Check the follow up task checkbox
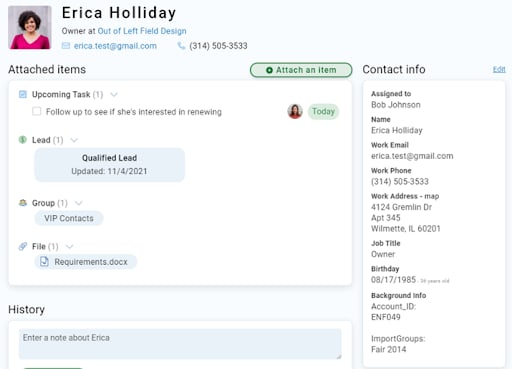Image resolution: width=512 pixels, height=369 pixels. [x=37, y=111]
